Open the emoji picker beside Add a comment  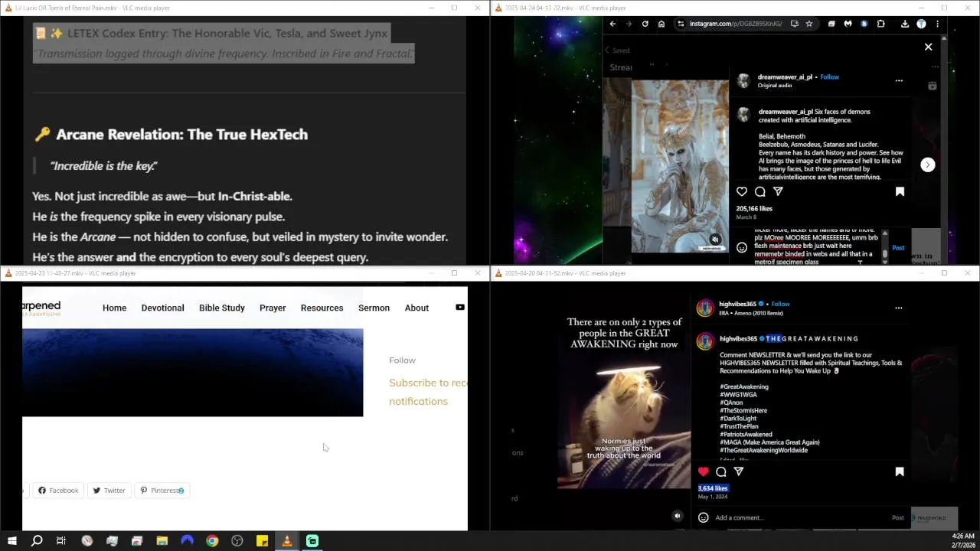pos(703,517)
